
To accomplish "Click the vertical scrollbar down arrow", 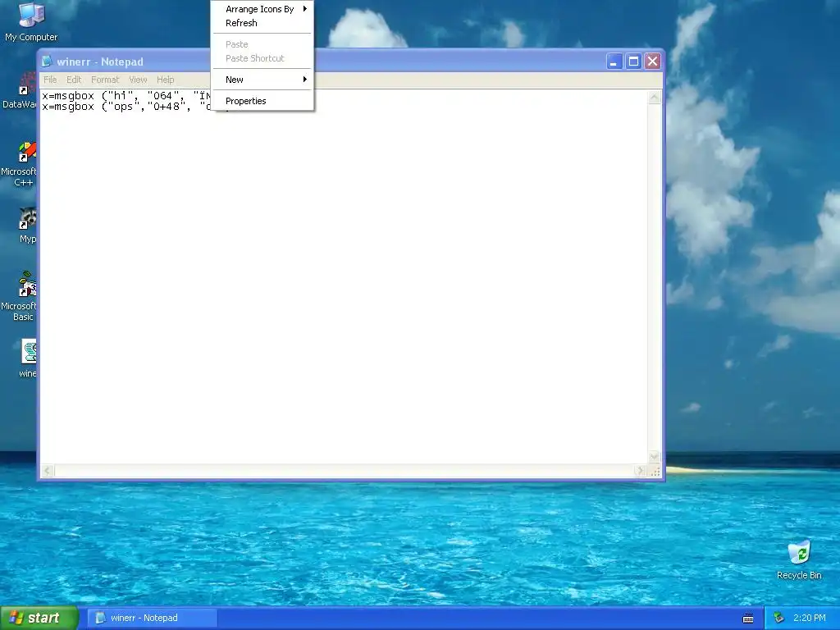I will pos(654,457).
